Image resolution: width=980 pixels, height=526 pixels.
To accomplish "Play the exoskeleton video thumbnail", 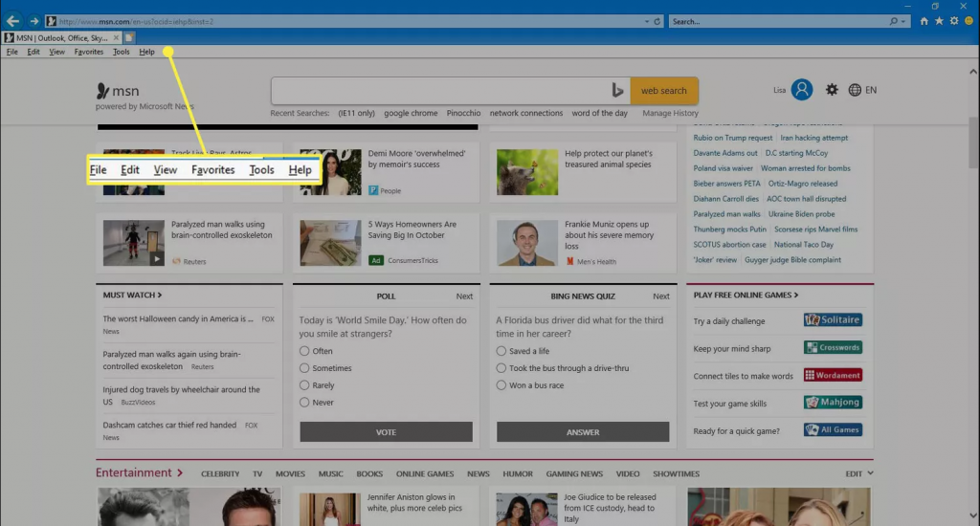I will pyautogui.click(x=134, y=242).
